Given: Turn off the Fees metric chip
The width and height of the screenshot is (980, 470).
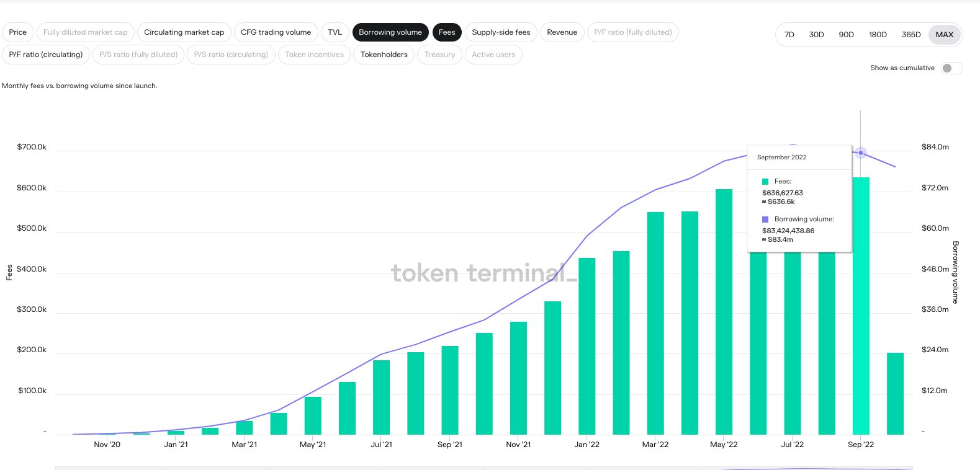Looking at the screenshot, I should coord(447,32).
